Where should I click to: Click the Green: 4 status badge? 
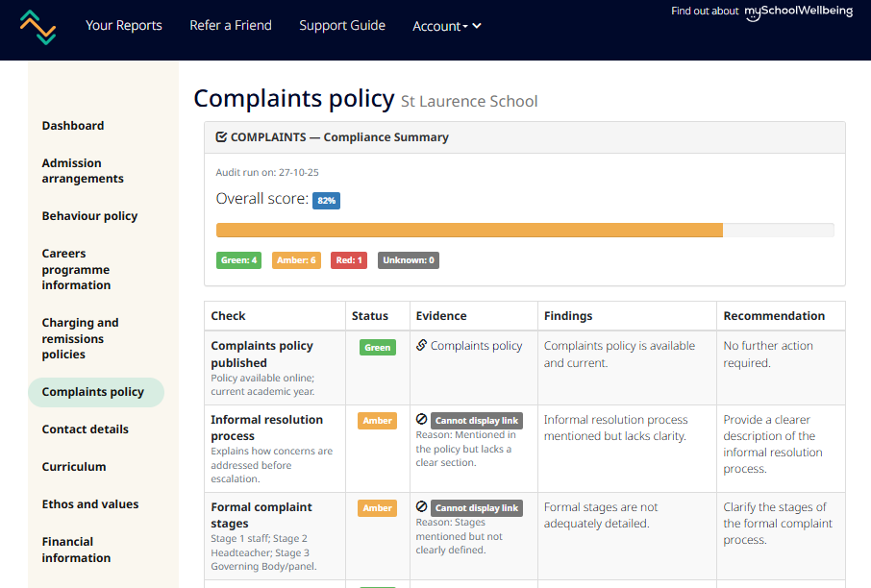[x=238, y=260]
